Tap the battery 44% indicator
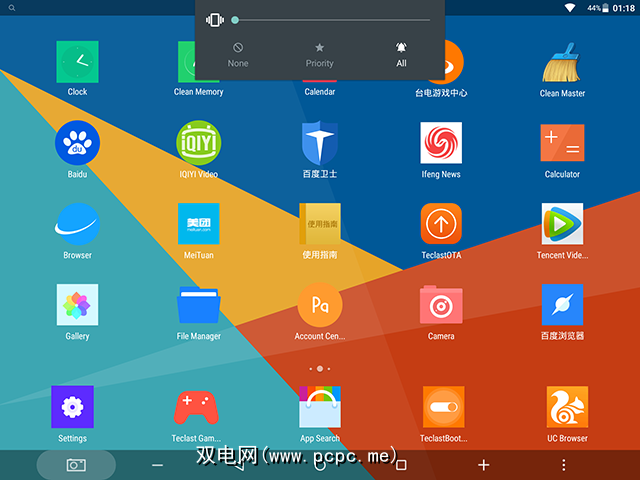The height and width of the screenshot is (480, 640). (598, 8)
